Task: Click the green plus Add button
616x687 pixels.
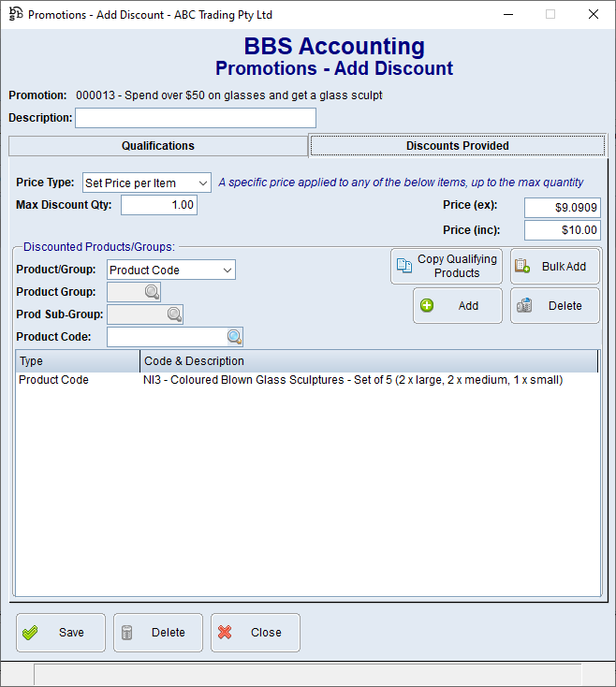Action: [x=457, y=306]
